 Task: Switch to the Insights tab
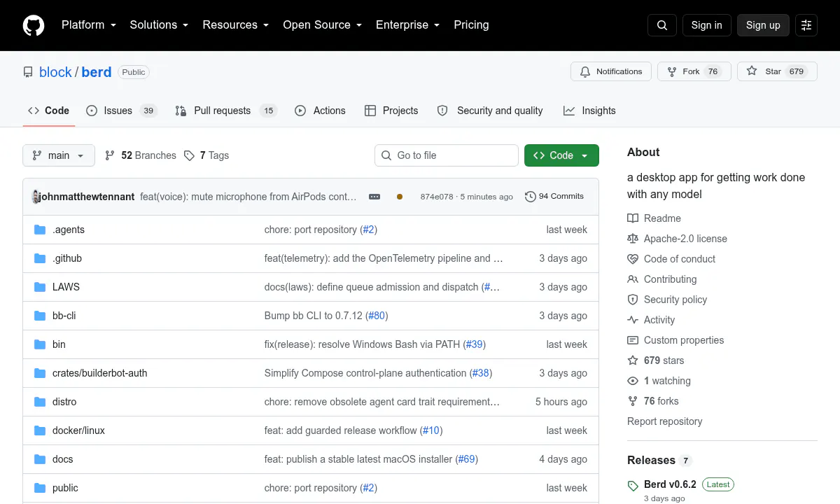[589, 111]
